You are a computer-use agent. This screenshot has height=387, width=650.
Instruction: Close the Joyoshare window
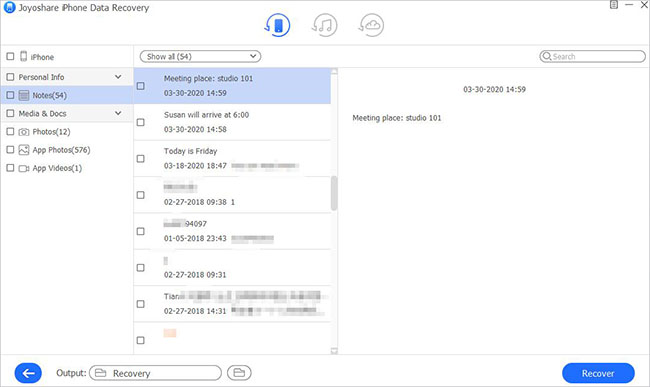644,5
